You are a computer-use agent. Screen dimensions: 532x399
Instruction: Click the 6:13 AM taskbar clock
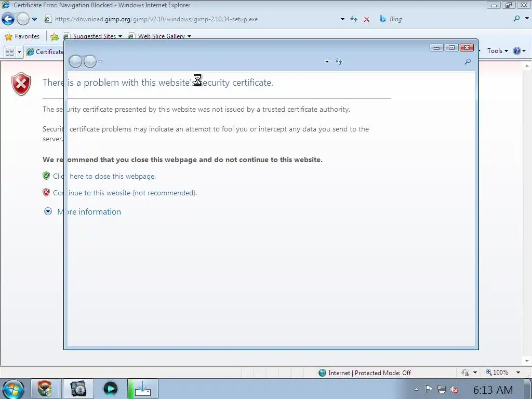pyautogui.click(x=493, y=390)
